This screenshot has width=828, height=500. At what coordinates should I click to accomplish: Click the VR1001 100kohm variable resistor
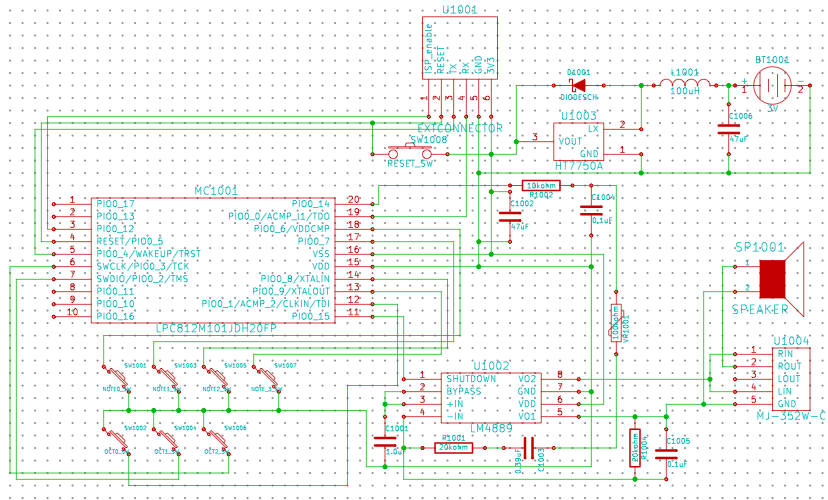tap(615, 322)
